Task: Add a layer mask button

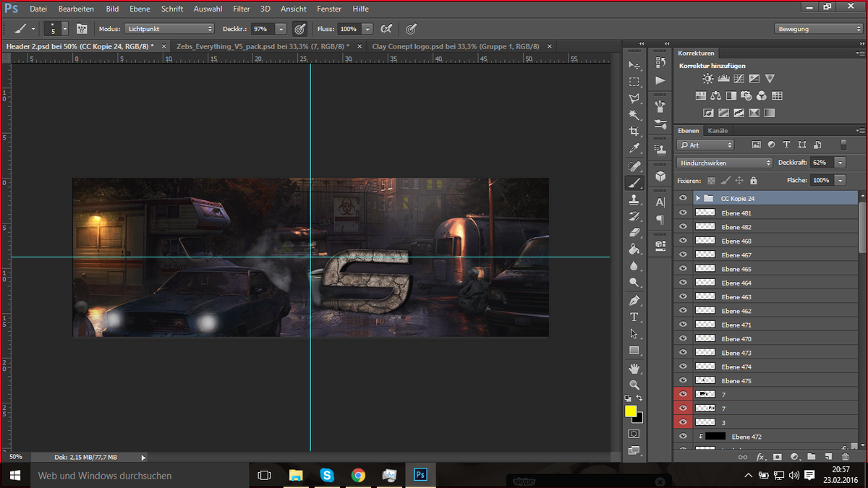Action: click(x=778, y=457)
